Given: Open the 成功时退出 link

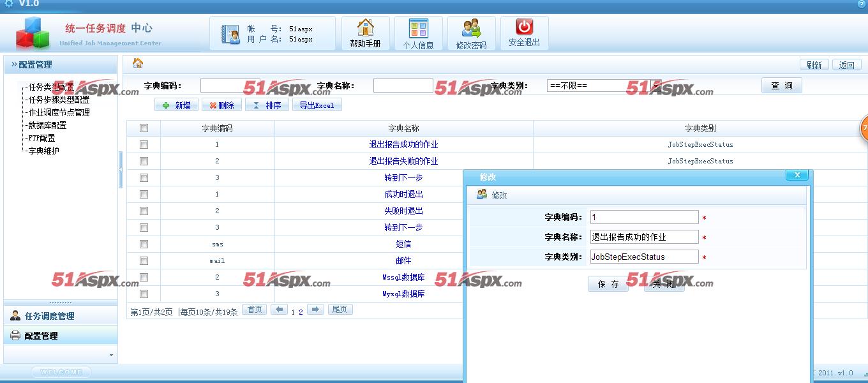Looking at the screenshot, I should click(x=403, y=195).
